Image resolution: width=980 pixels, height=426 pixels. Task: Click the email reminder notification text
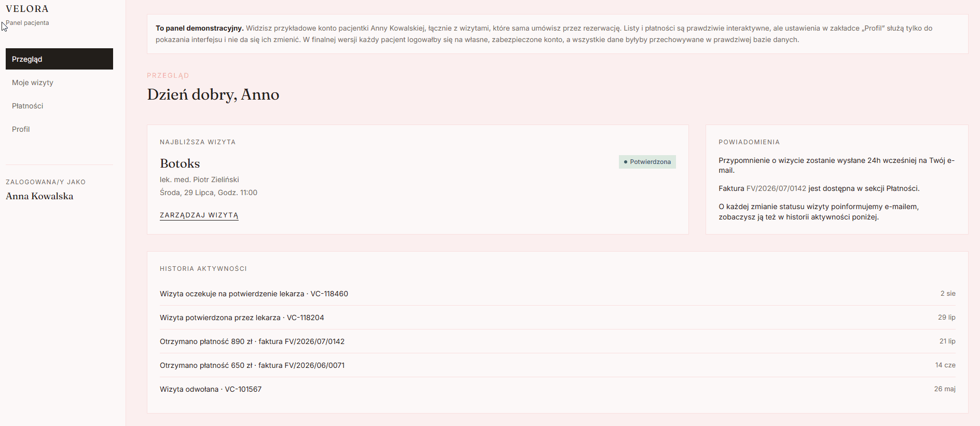click(836, 166)
